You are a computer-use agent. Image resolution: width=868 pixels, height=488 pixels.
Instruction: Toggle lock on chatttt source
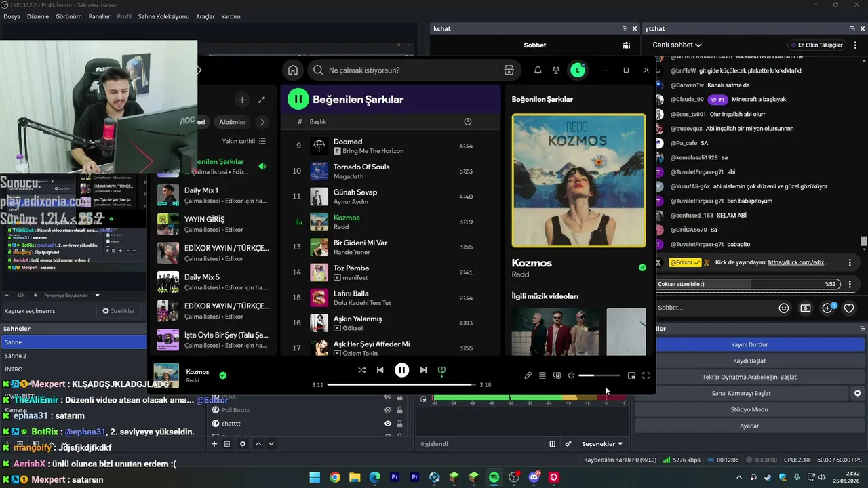(x=399, y=424)
